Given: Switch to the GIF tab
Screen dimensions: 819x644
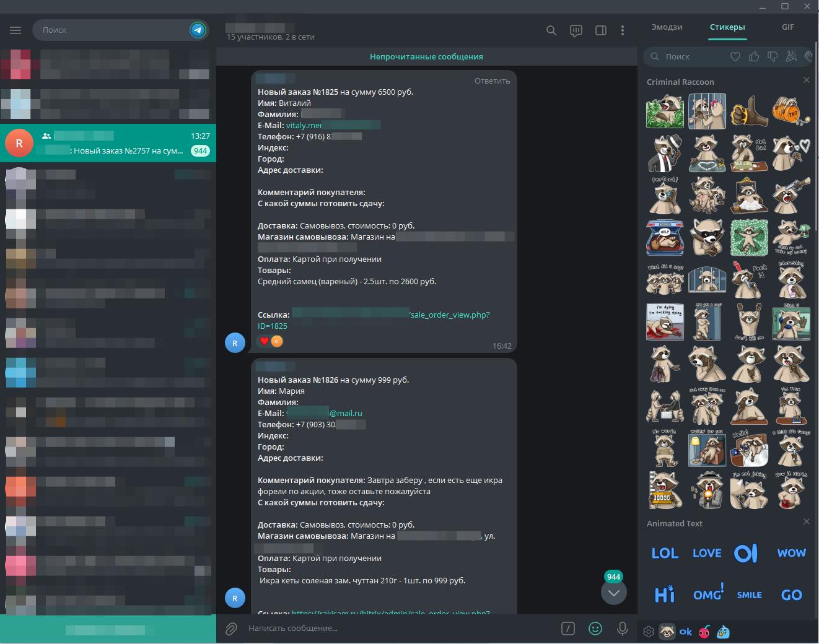Looking at the screenshot, I should (788, 27).
